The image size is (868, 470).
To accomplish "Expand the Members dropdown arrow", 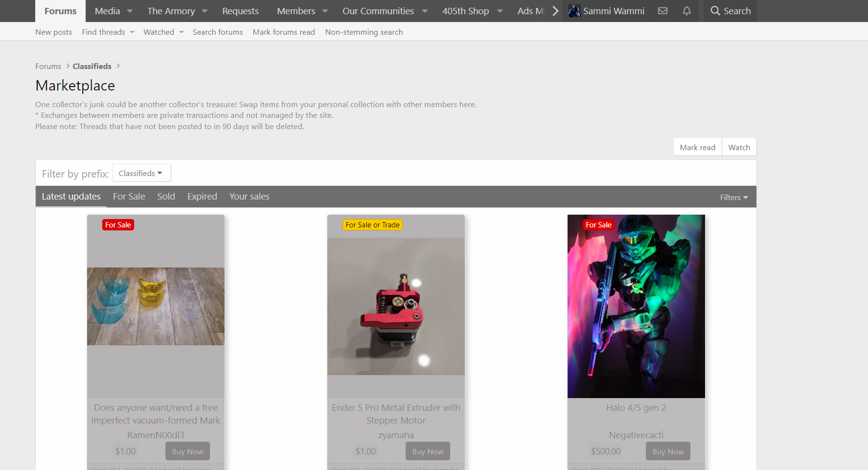I will (x=325, y=11).
